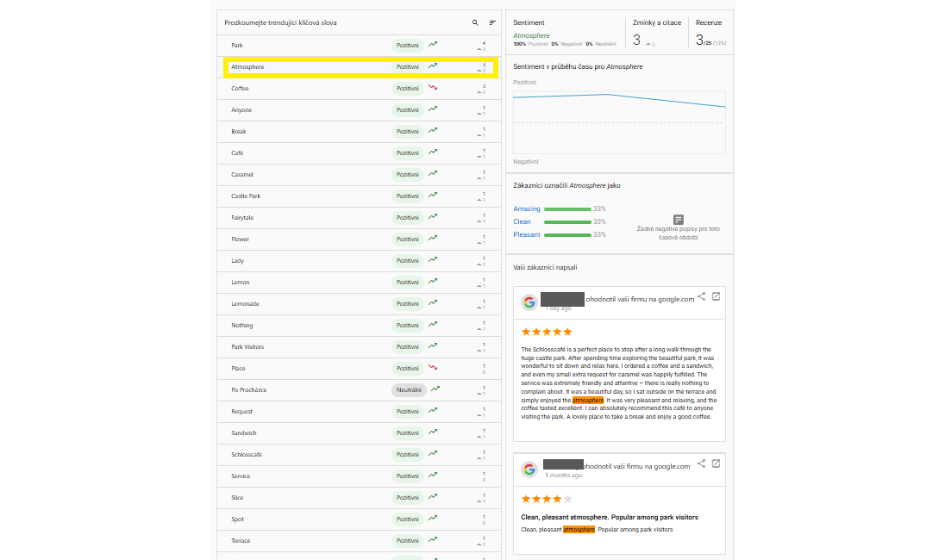The width and height of the screenshot is (945, 560).
Task: Click the Zmínky a citace count
Action: click(x=636, y=40)
